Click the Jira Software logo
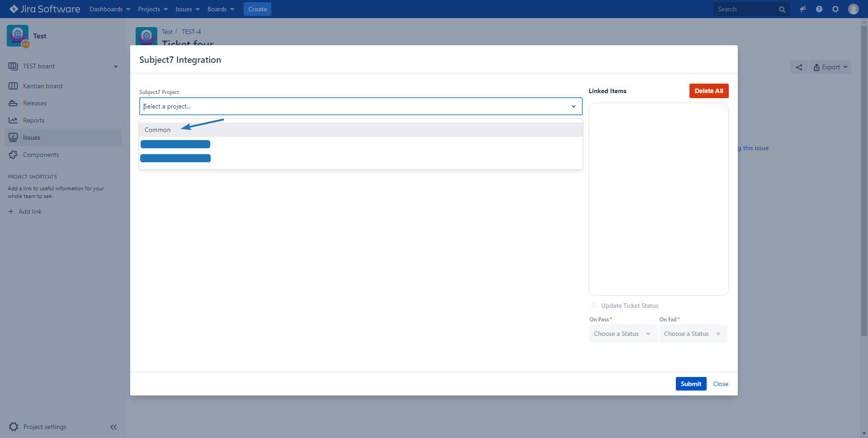Image resolution: width=868 pixels, height=438 pixels. [x=45, y=9]
